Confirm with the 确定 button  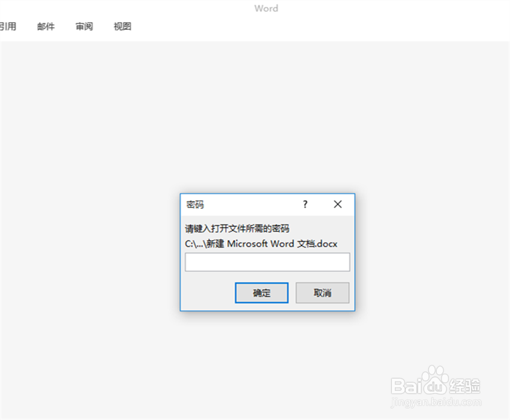[x=262, y=293]
